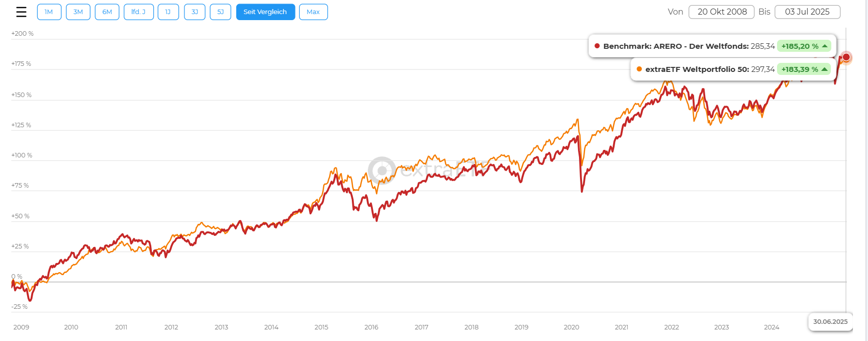Show the Max time range

coord(313,12)
